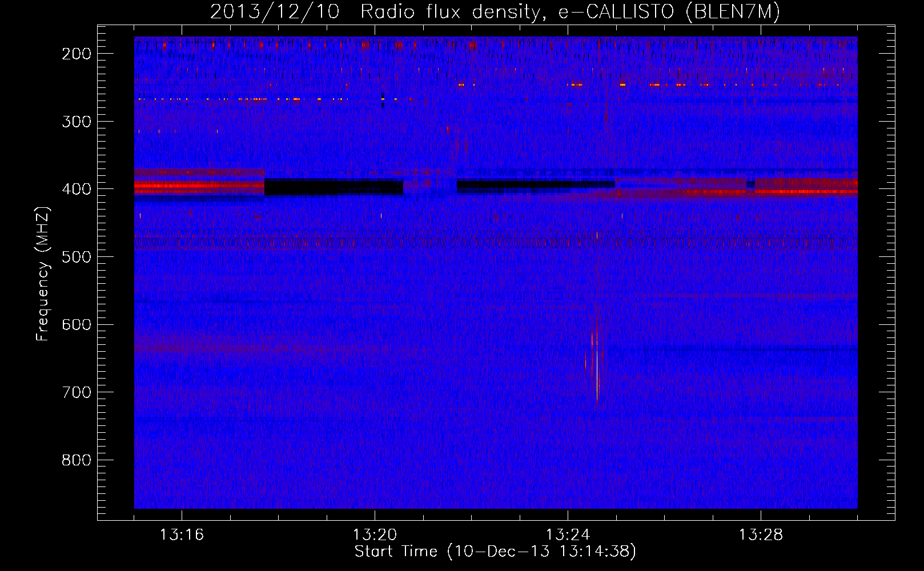Click the 13:28 time tick label

point(761,535)
